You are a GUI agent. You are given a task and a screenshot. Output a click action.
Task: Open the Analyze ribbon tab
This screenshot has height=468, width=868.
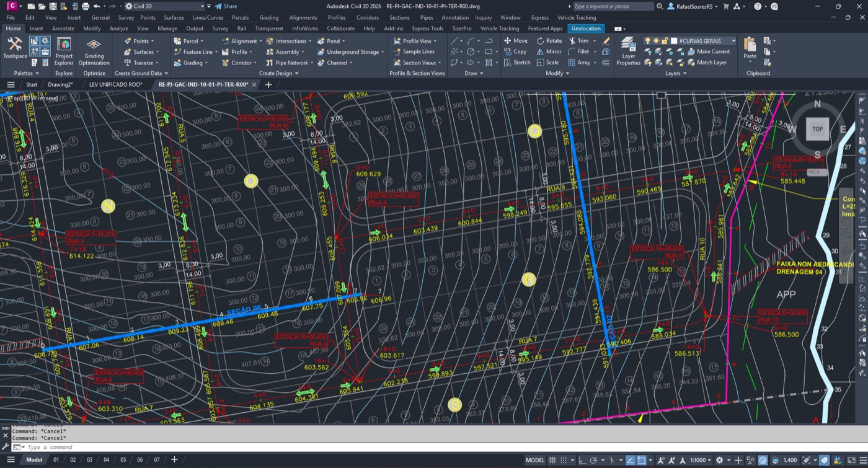coord(118,29)
